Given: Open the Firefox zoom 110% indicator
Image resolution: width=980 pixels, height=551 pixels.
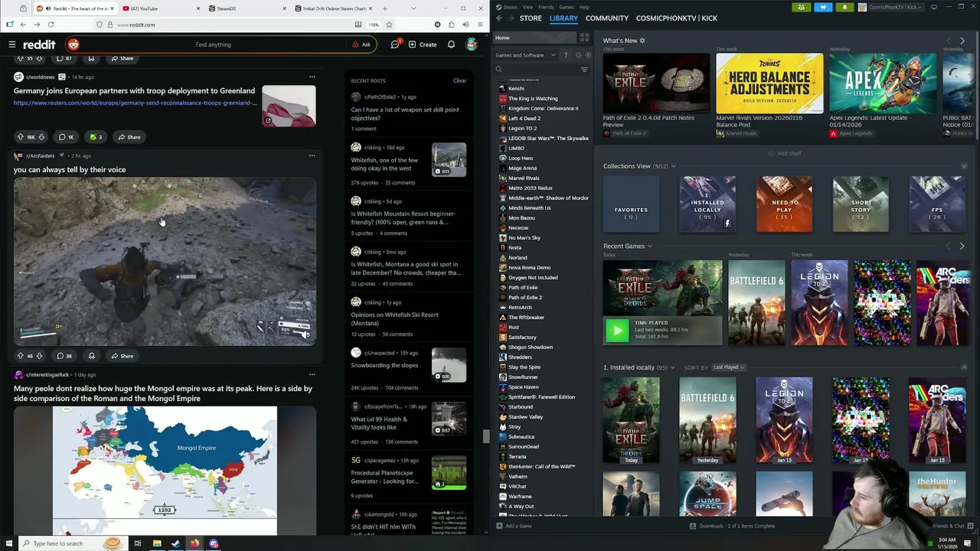Looking at the screenshot, I should pos(374,24).
